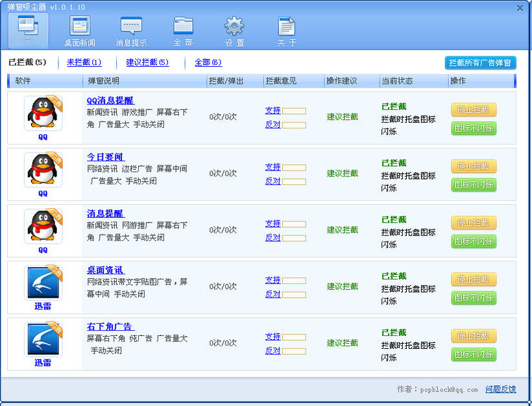532x406 pixels.
Task: Click the author email popblock@qq.com
Action: [449, 390]
